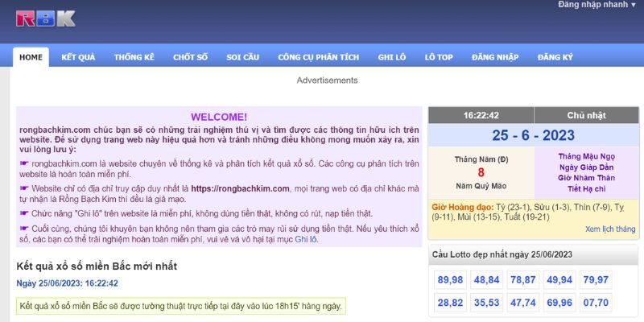Click Năm Quý Mão text

point(481,186)
